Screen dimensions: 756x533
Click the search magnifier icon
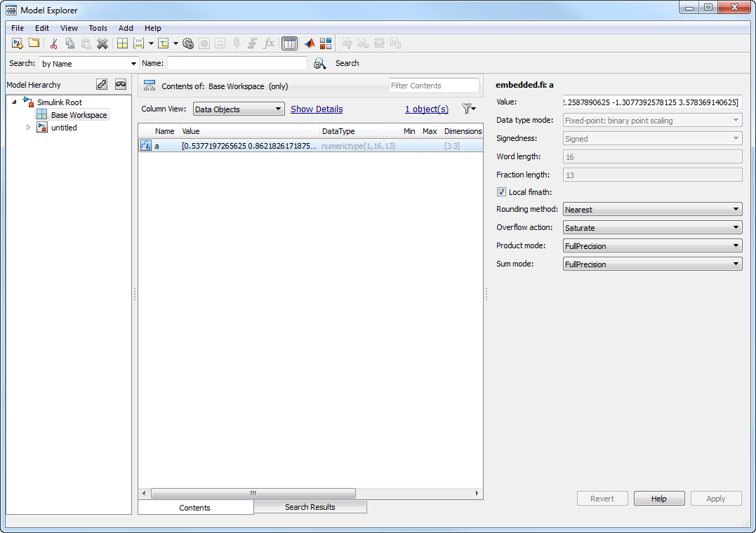click(x=319, y=63)
